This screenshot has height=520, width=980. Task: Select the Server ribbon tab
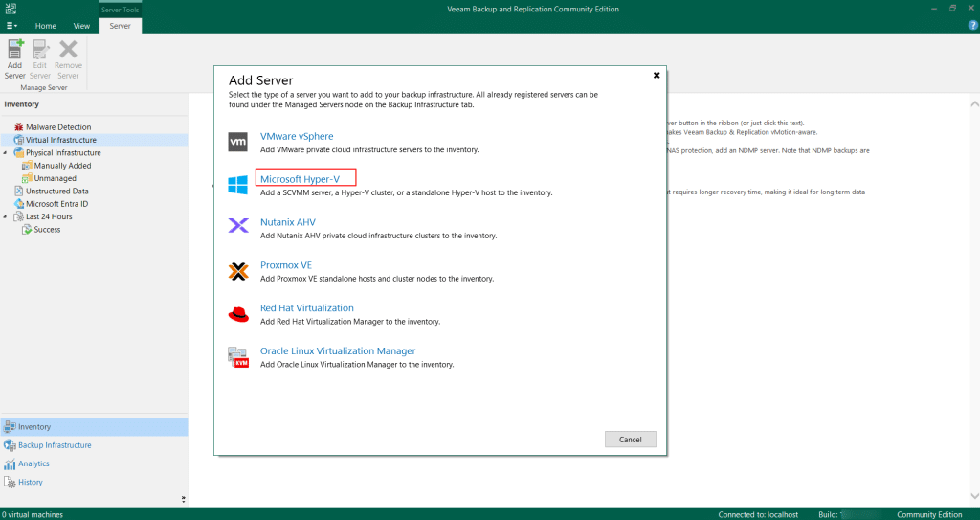pyautogui.click(x=120, y=26)
